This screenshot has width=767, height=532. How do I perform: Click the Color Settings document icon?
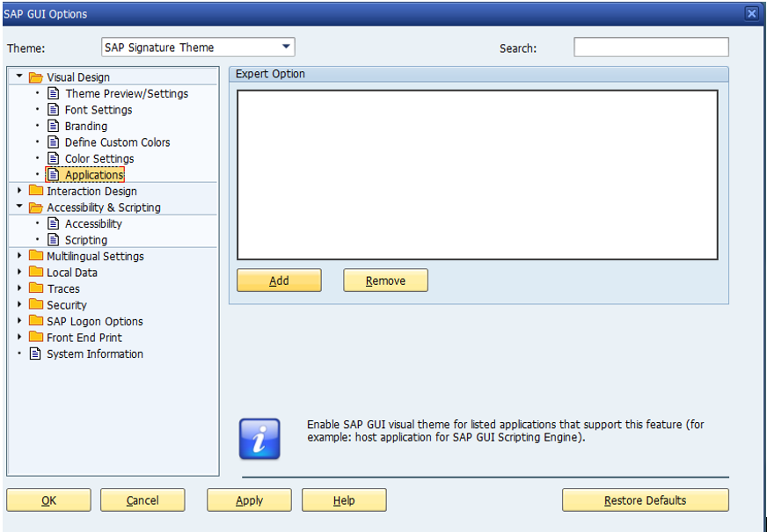click(x=54, y=158)
